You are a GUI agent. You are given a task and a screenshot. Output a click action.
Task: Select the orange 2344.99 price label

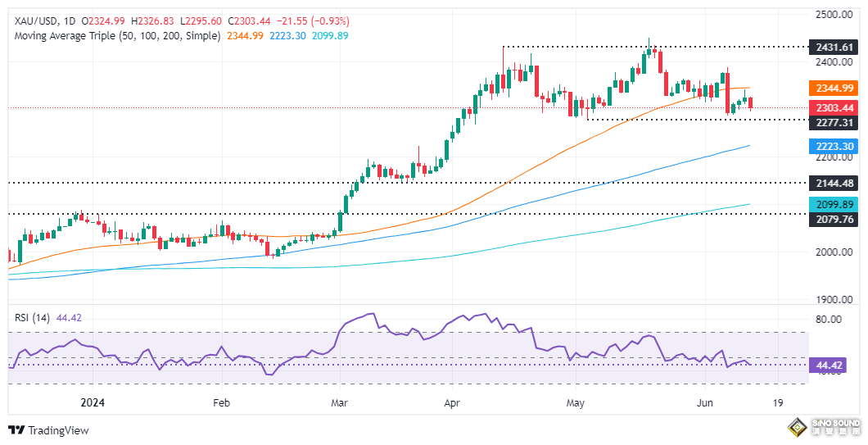[x=834, y=89]
